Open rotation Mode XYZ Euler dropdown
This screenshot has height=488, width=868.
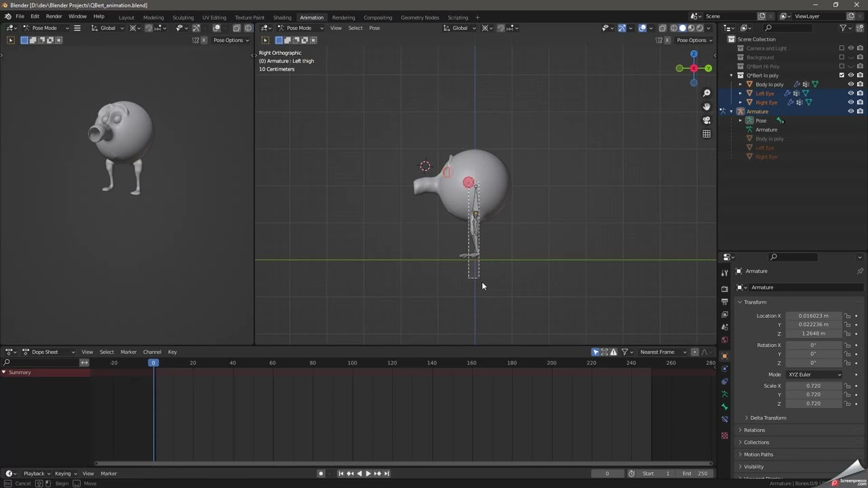[x=814, y=374]
